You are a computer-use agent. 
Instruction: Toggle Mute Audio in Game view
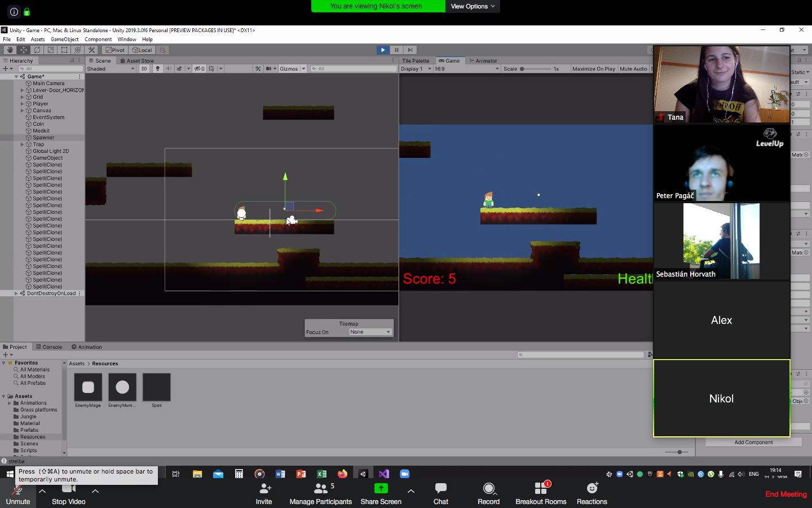click(633, 69)
